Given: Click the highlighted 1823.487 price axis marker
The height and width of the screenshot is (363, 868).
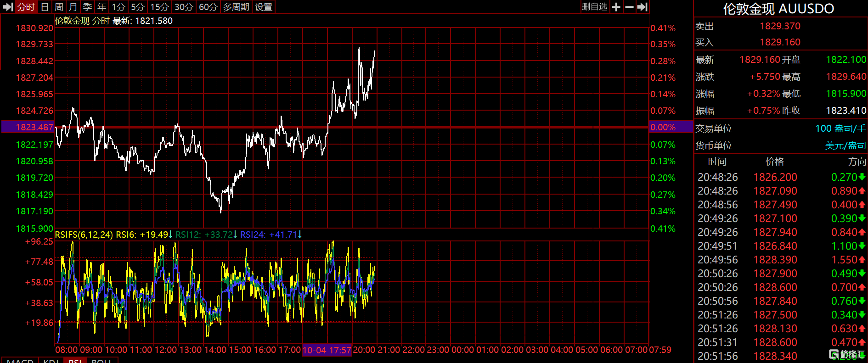Looking at the screenshot, I should pyautogui.click(x=28, y=127).
